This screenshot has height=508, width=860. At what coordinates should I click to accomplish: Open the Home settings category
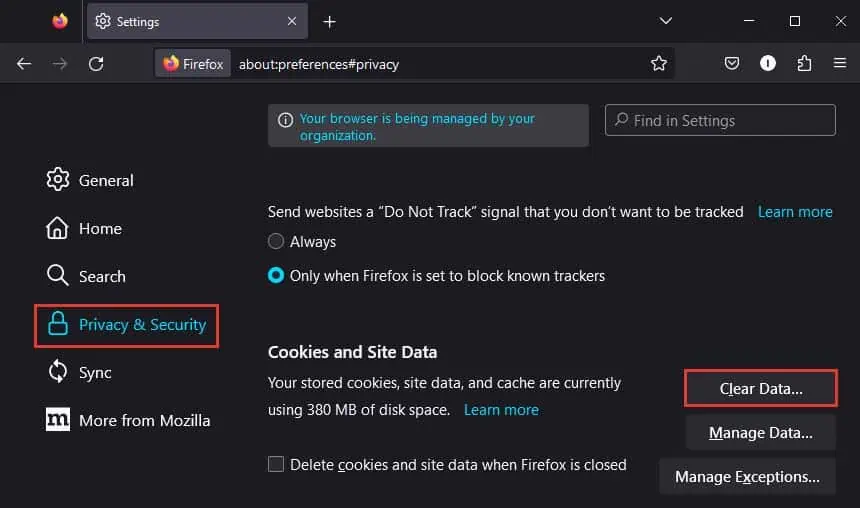pos(84,228)
